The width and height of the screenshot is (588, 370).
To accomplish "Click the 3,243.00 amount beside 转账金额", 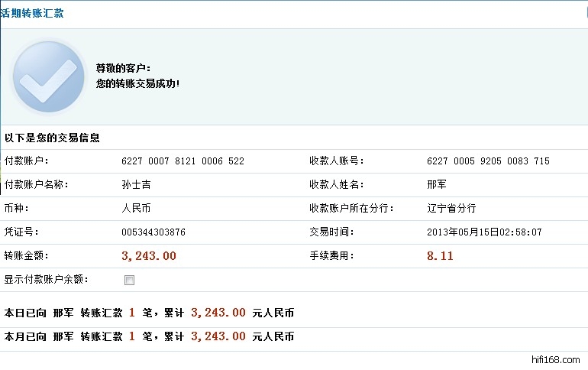I will 149,256.
